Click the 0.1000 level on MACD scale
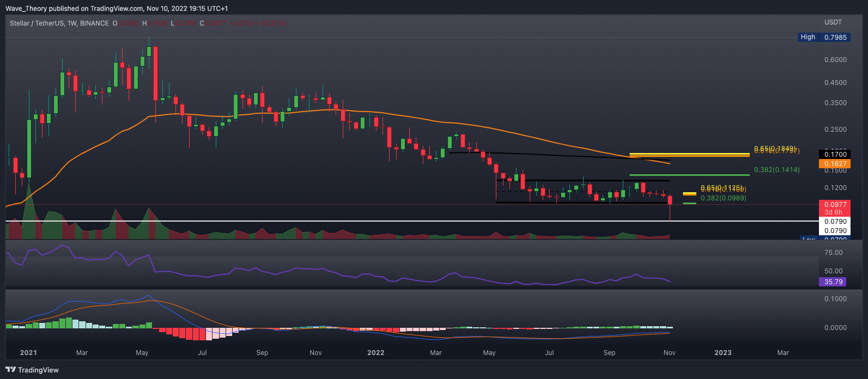 [835, 299]
